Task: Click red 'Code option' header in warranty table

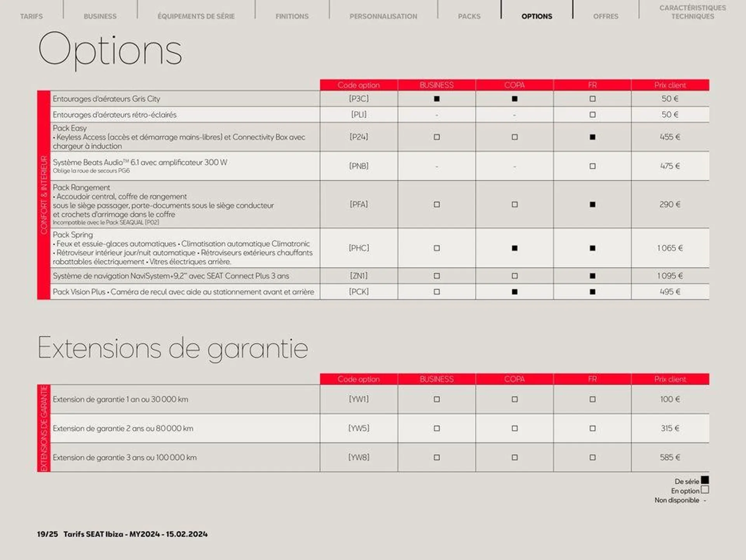Action: click(359, 379)
